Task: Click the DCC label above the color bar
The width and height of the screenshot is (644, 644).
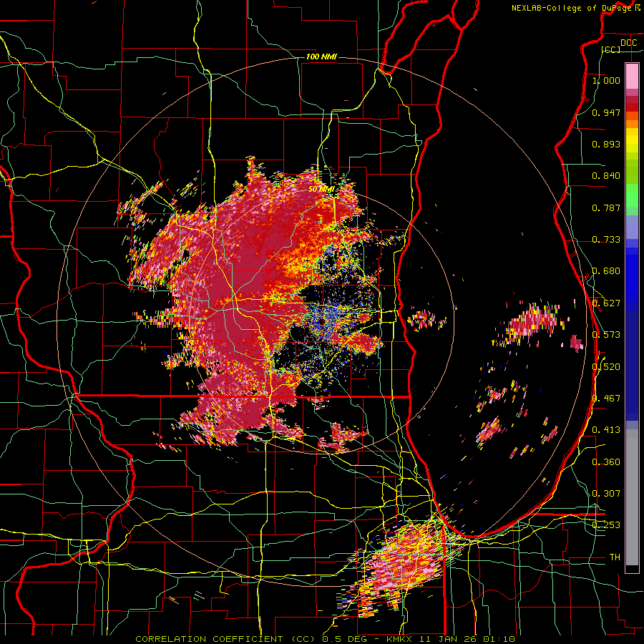Action: 628,43
